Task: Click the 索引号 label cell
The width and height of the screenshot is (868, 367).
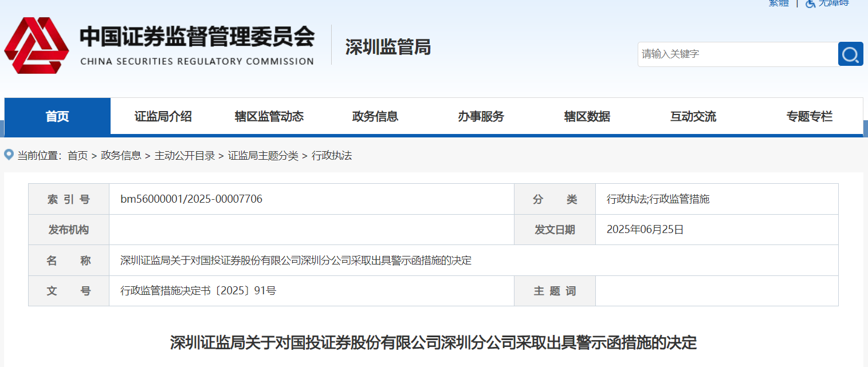Action: click(69, 199)
